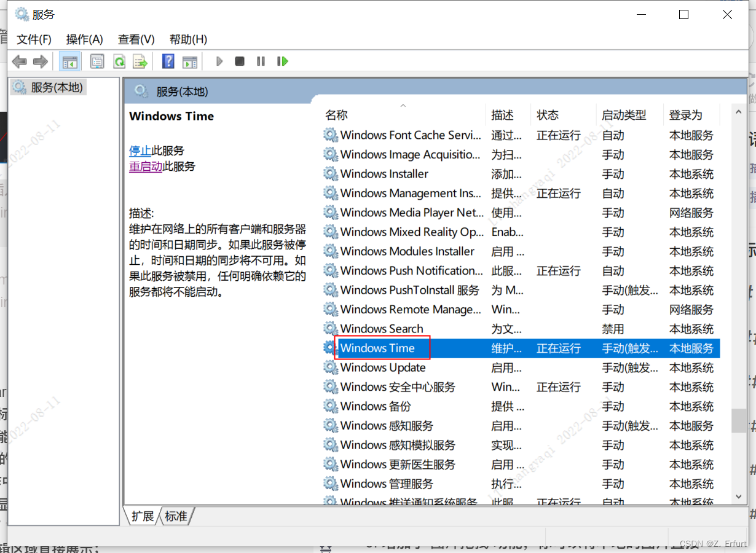Click 禁用 startup type of Windows Search
This screenshot has height=553, width=756.
coord(613,329)
